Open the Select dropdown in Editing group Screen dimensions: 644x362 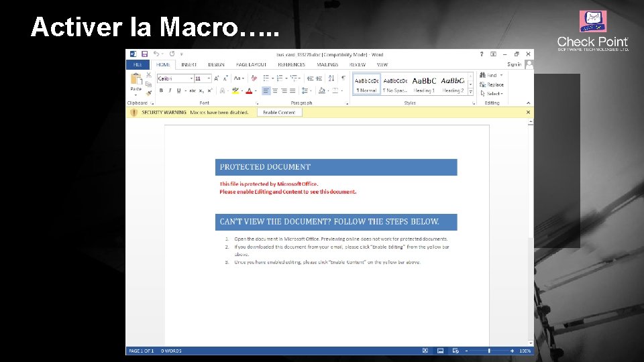492,94
